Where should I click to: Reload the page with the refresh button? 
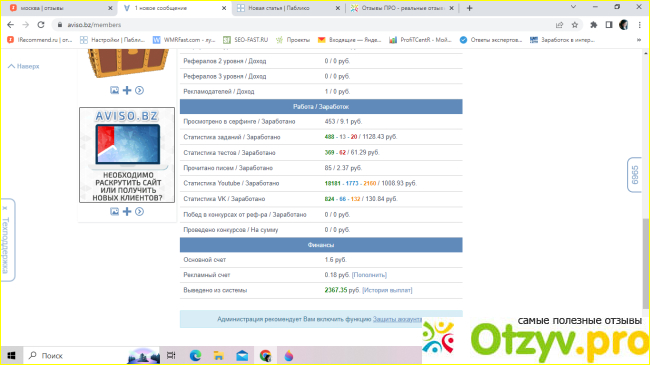click(x=41, y=25)
